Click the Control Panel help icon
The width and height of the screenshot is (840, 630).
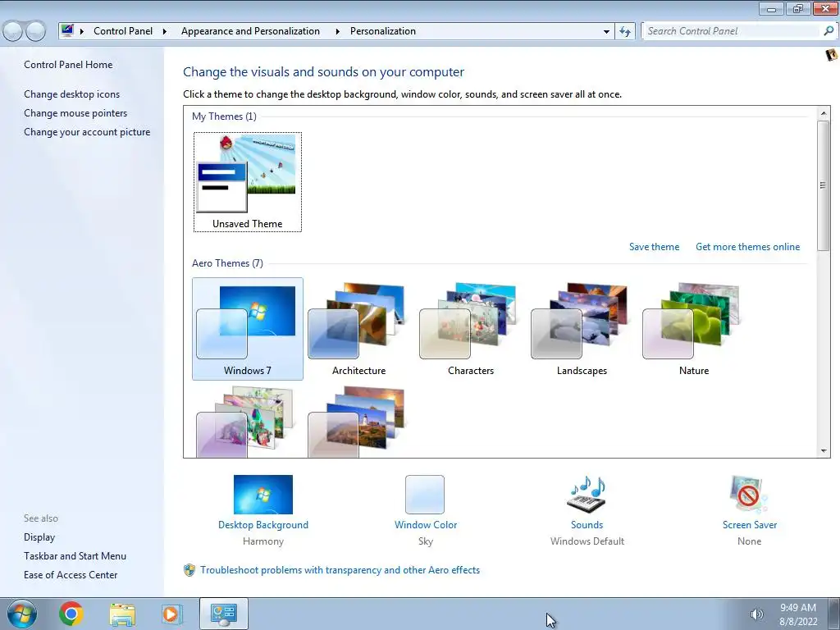[831, 55]
